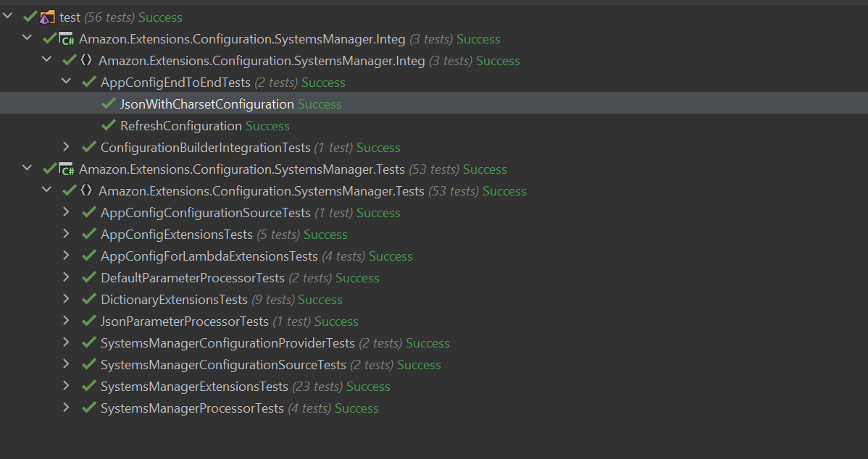Expand the DictionaryExtensionsTests group
Image resolution: width=868 pixels, height=459 pixels.
(67, 299)
